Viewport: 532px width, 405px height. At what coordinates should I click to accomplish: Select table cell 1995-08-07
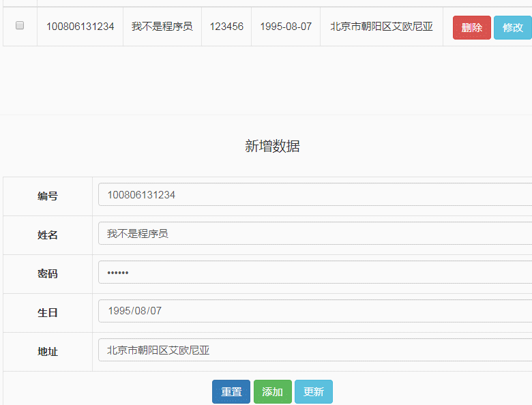coord(286,27)
